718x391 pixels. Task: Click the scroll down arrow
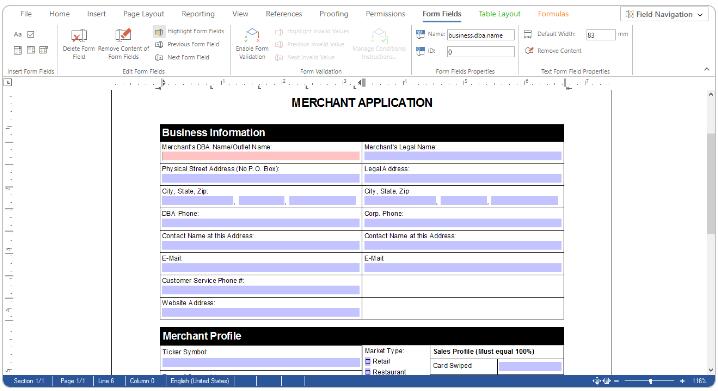[711, 370]
